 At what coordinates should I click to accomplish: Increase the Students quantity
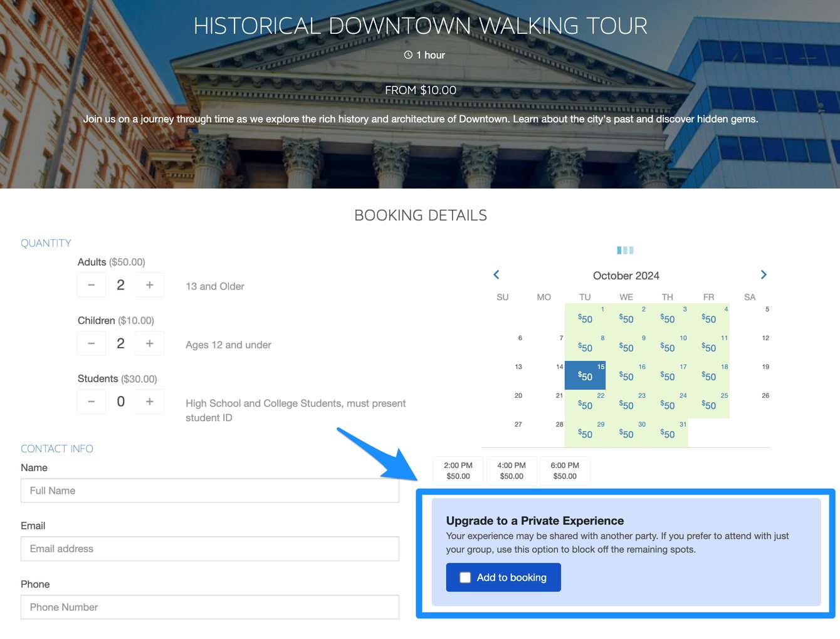tap(149, 401)
